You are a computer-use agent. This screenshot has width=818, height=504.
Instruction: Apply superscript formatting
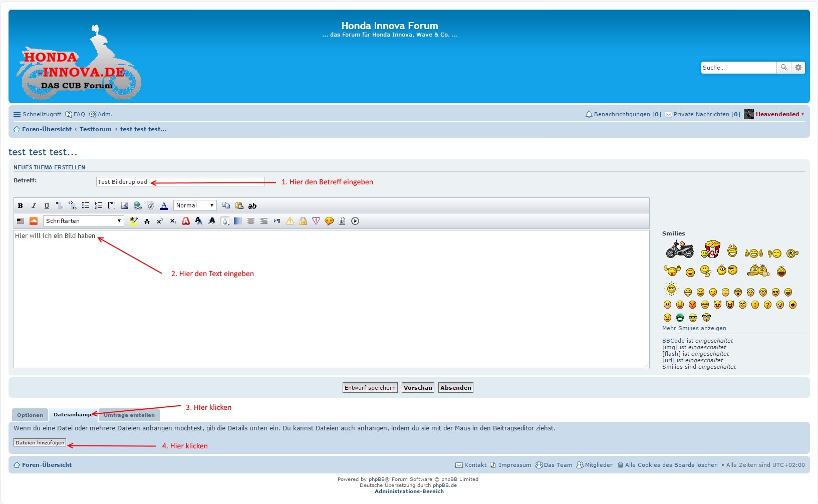pos(160,221)
